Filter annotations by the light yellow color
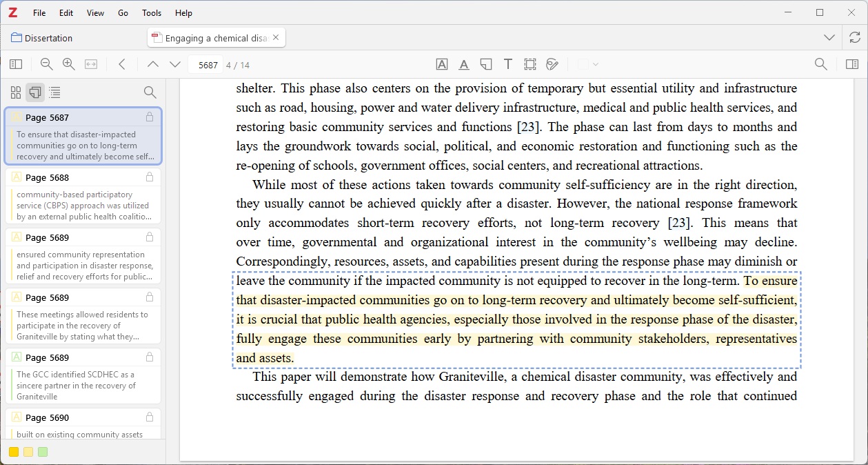This screenshot has width=868, height=465. click(x=28, y=452)
